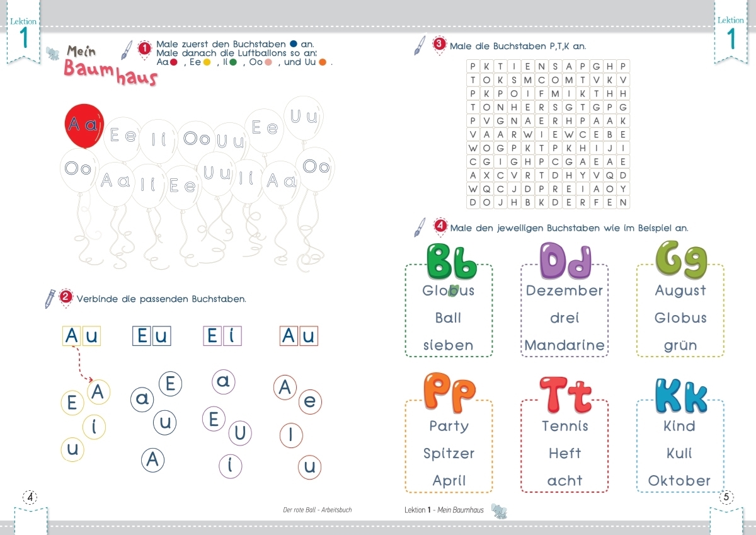Click the big blue Kk letters
Viewport: 756px width, 535px height.
tap(681, 394)
